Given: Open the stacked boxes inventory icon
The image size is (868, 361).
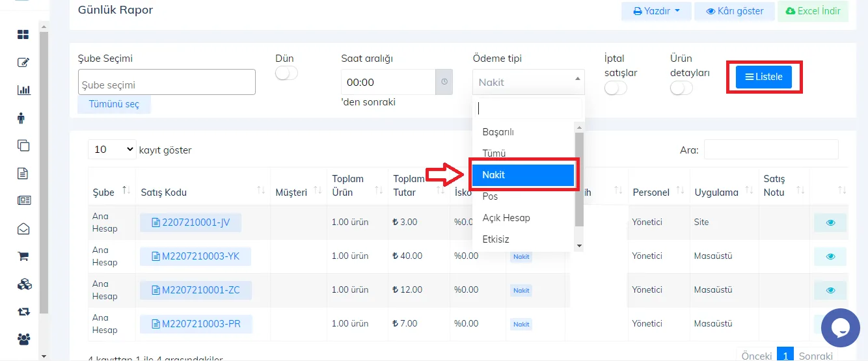Looking at the screenshot, I should [x=24, y=284].
